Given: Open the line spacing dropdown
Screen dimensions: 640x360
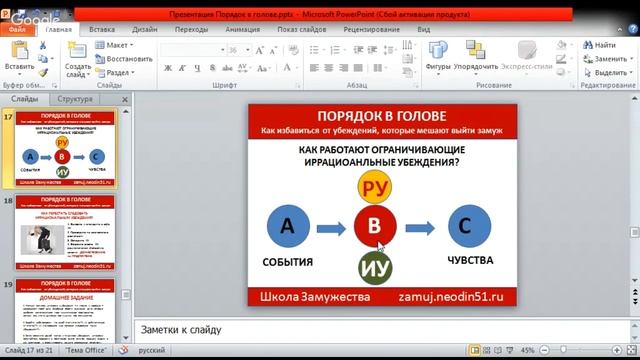Looking at the screenshot, I should [390, 50].
